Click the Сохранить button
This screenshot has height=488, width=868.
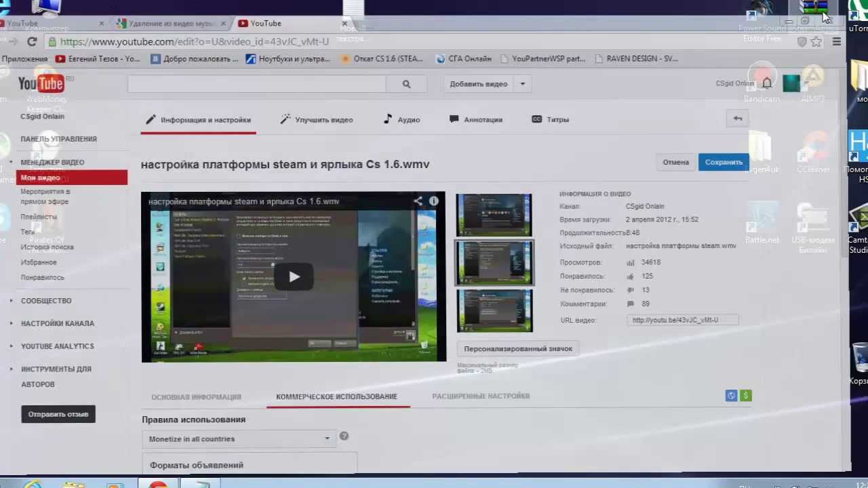pos(724,162)
